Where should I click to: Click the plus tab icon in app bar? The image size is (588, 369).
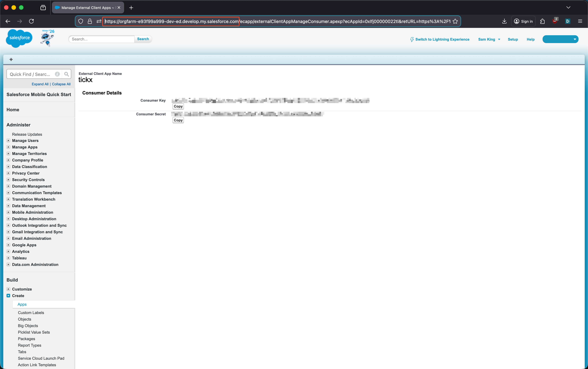(11, 60)
